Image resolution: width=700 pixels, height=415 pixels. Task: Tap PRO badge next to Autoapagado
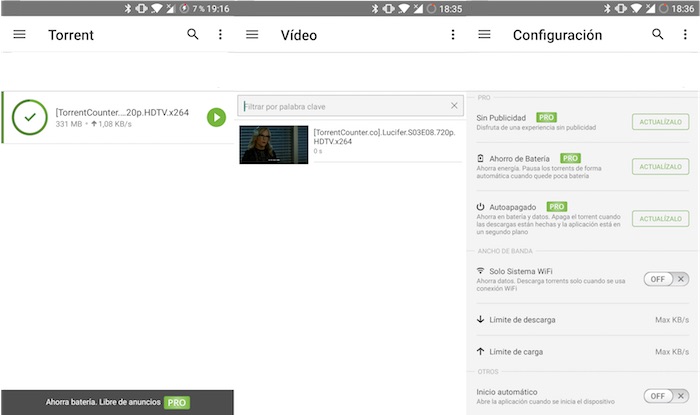tap(557, 207)
